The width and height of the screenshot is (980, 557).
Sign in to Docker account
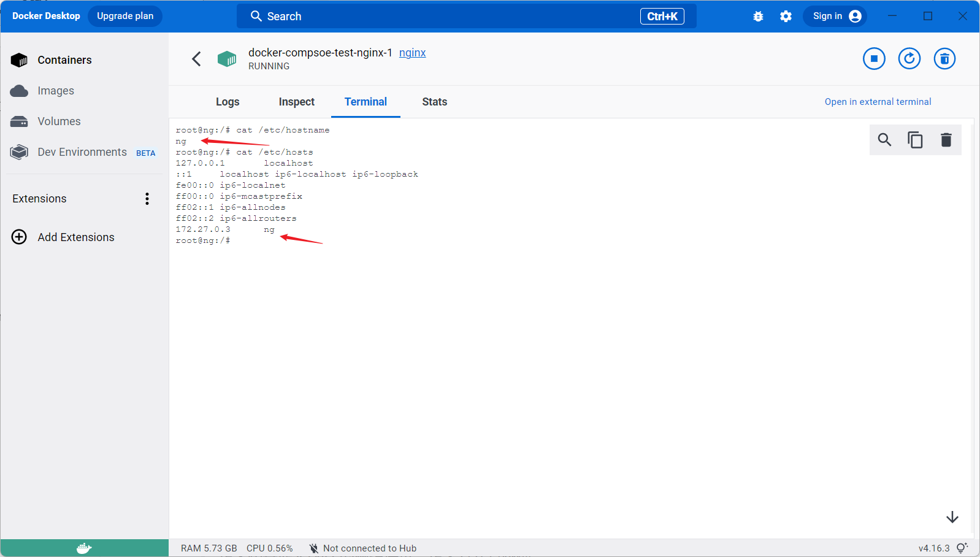click(x=835, y=16)
